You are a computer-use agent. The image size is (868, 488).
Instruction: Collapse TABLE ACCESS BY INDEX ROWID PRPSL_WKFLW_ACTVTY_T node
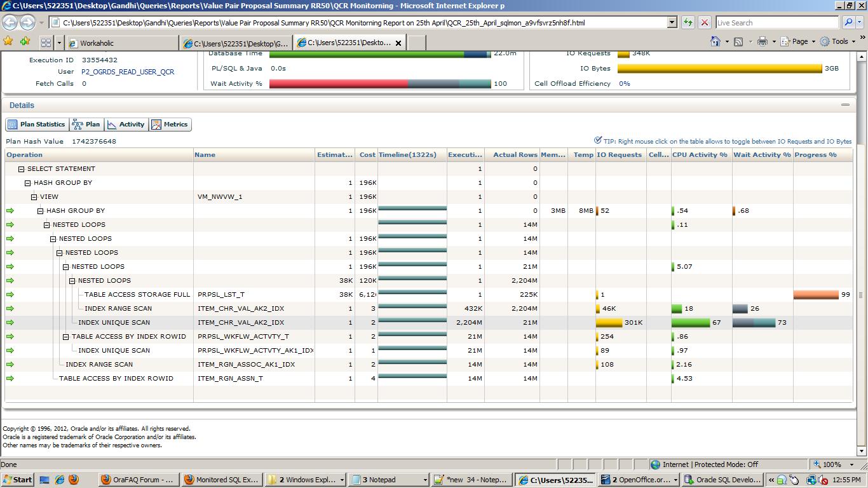(x=66, y=337)
